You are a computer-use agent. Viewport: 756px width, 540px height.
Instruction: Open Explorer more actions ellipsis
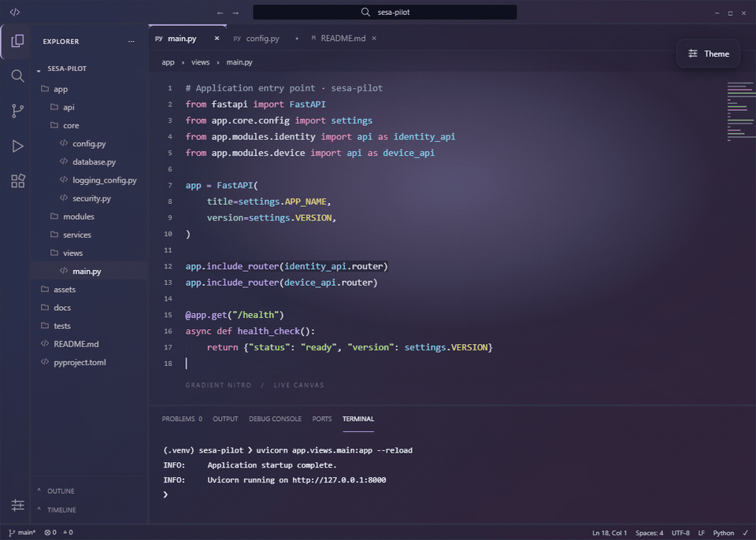[x=132, y=42]
